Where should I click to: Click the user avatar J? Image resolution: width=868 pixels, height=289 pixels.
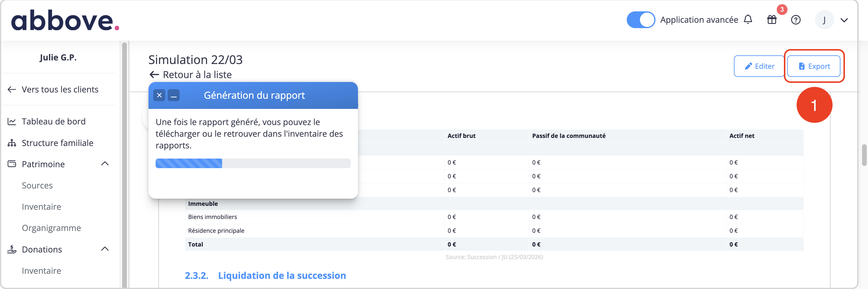[824, 20]
